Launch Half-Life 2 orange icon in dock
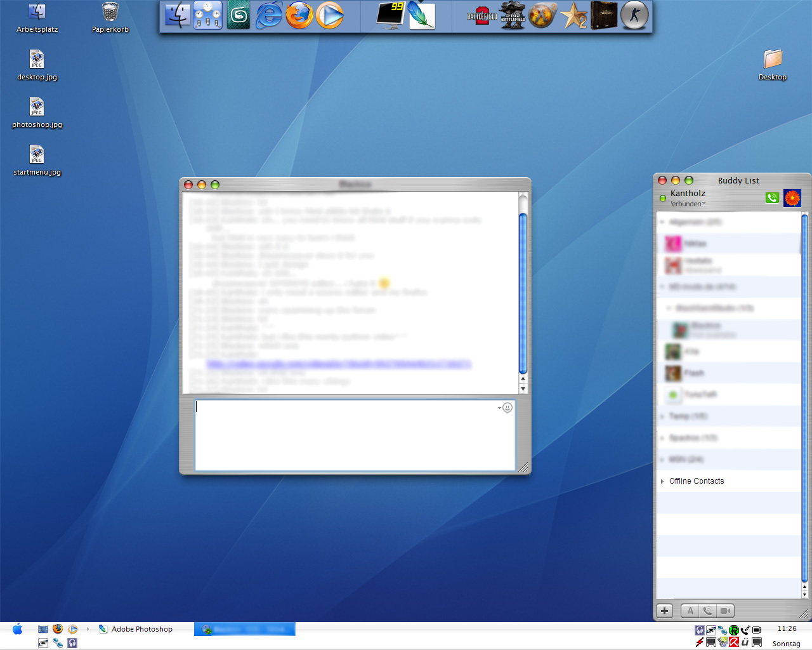Viewport: 812px width, 650px height. coord(543,15)
